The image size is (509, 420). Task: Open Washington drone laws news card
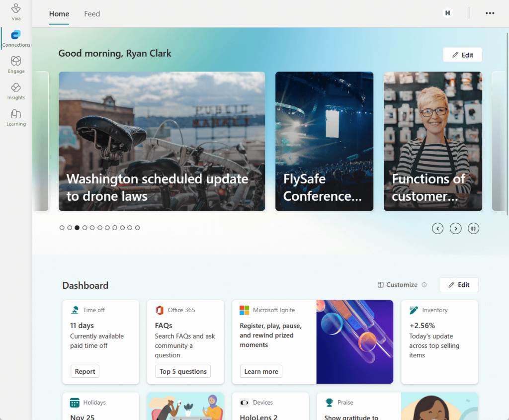click(x=162, y=141)
